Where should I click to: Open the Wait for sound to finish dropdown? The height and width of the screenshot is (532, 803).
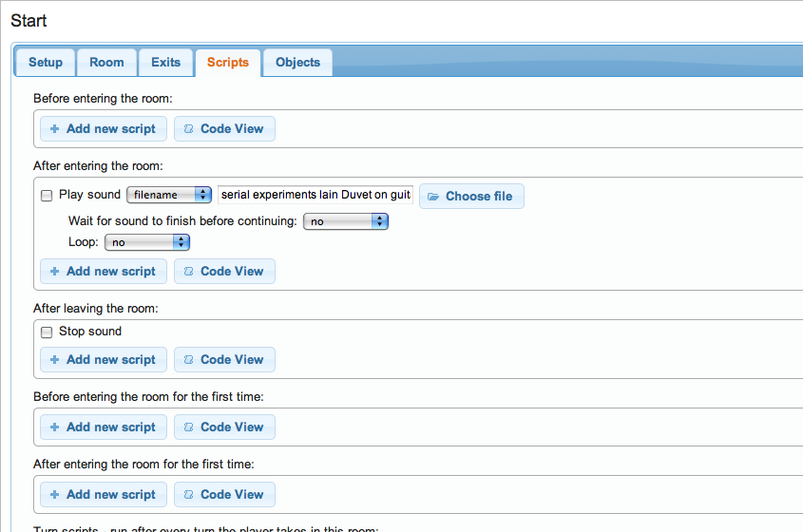[x=345, y=221]
